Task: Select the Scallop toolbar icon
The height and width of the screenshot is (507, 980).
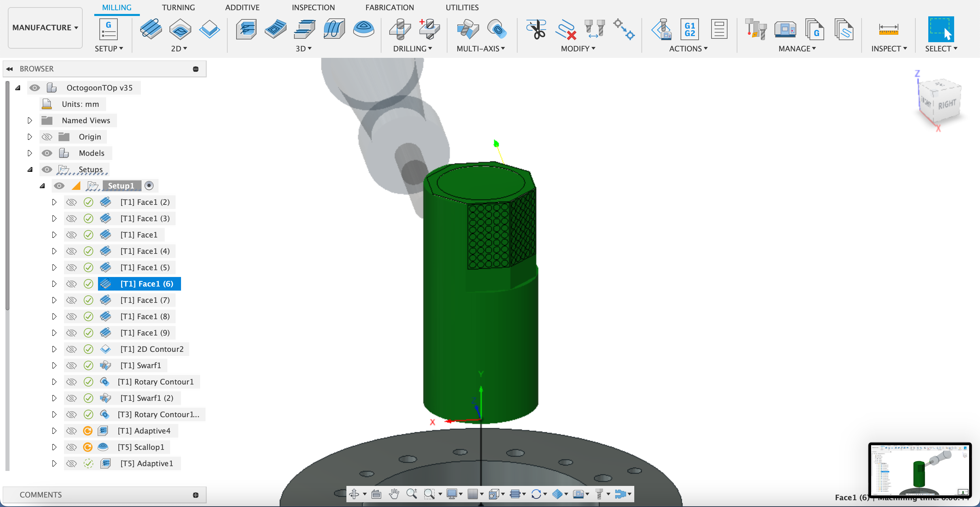Action: coord(363,29)
